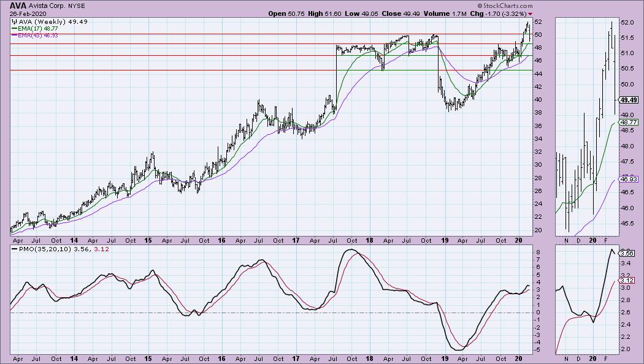Viewport: 644px width, 364px height.
Task: Click the 'F' month label under zoom price panel
Action: pos(606,240)
